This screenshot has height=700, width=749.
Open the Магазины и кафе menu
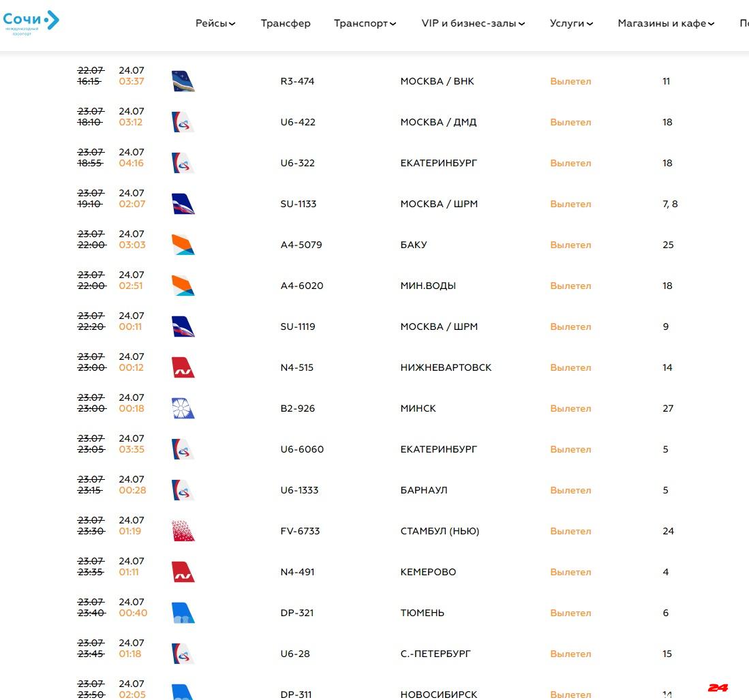666,23
